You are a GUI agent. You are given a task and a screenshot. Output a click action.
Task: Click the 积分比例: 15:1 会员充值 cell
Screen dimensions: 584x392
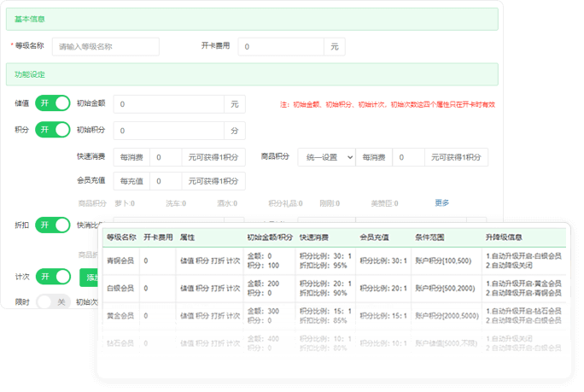pyautogui.click(x=383, y=316)
